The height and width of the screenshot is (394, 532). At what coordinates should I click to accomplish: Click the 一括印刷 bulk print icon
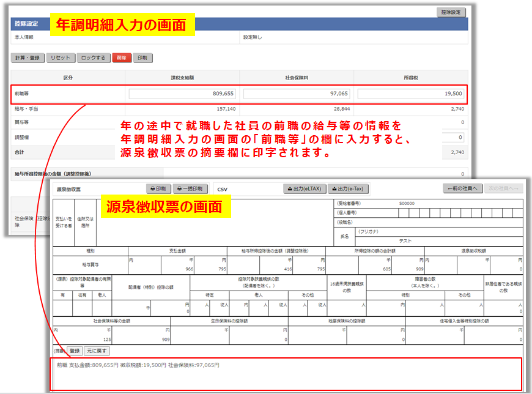pyautogui.click(x=179, y=187)
